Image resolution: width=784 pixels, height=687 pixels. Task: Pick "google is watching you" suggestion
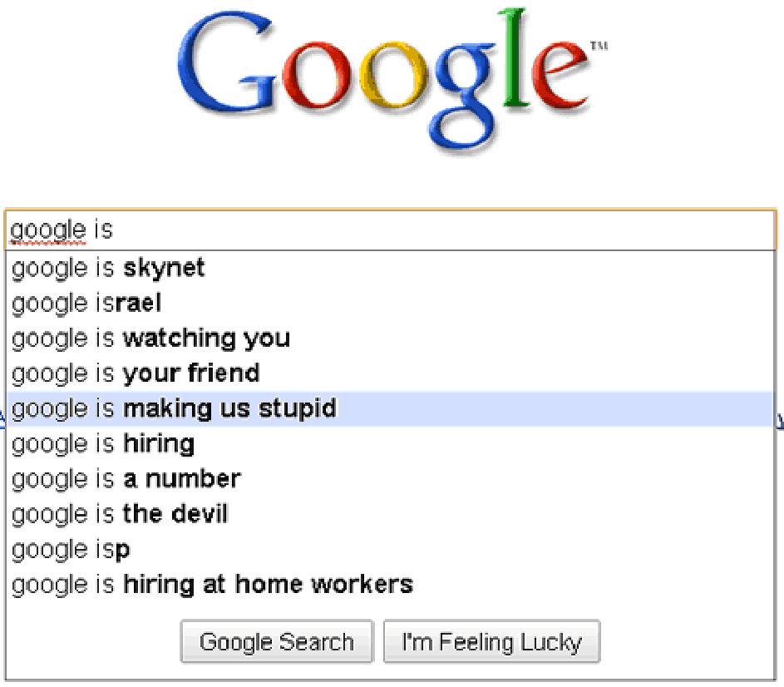pos(390,339)
